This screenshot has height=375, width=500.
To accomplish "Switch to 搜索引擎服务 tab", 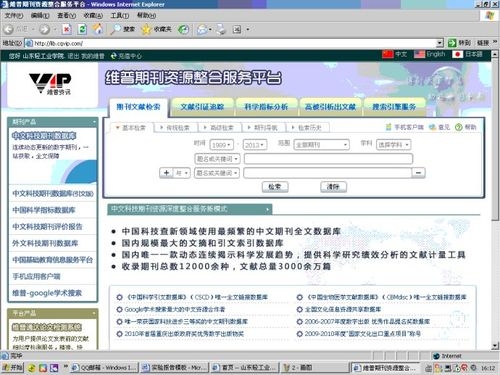I will point(394,107).
